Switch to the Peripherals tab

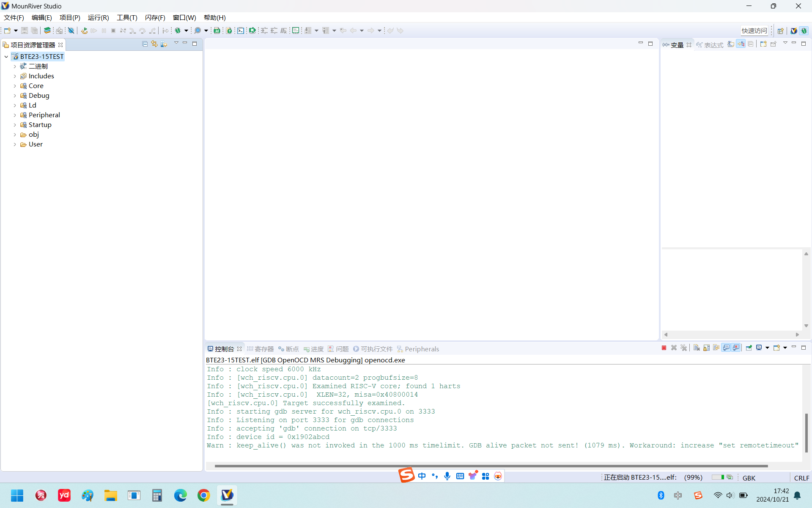pos(418,349)
